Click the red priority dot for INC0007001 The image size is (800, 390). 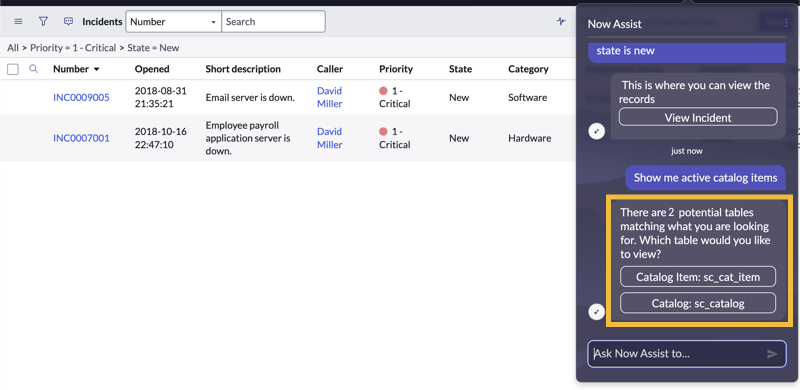(x=383, y=132)
